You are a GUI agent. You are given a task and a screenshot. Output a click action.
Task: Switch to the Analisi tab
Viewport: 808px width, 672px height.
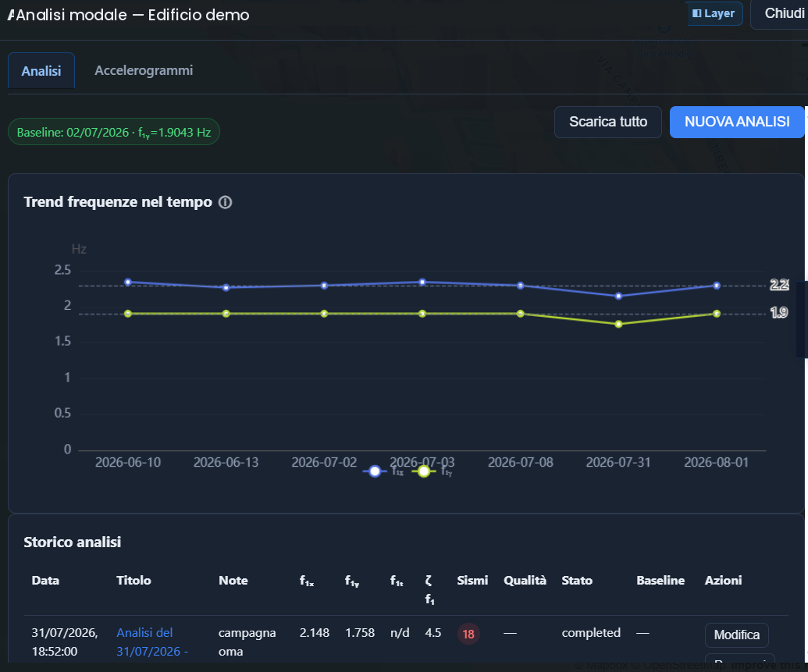tap(41, 70)
